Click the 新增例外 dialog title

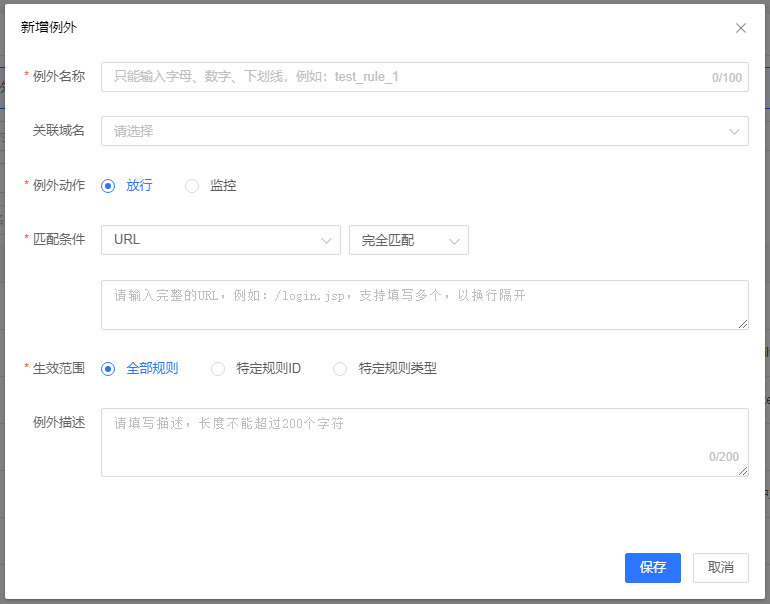tap(49, 27)
